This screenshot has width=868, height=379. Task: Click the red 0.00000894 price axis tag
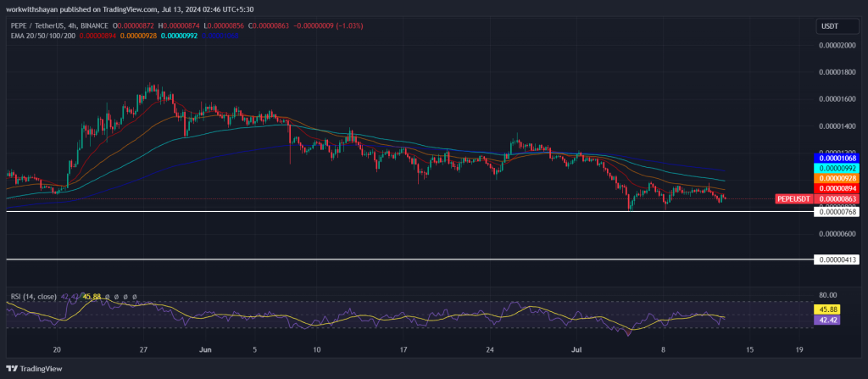click(x=836, y=188)
